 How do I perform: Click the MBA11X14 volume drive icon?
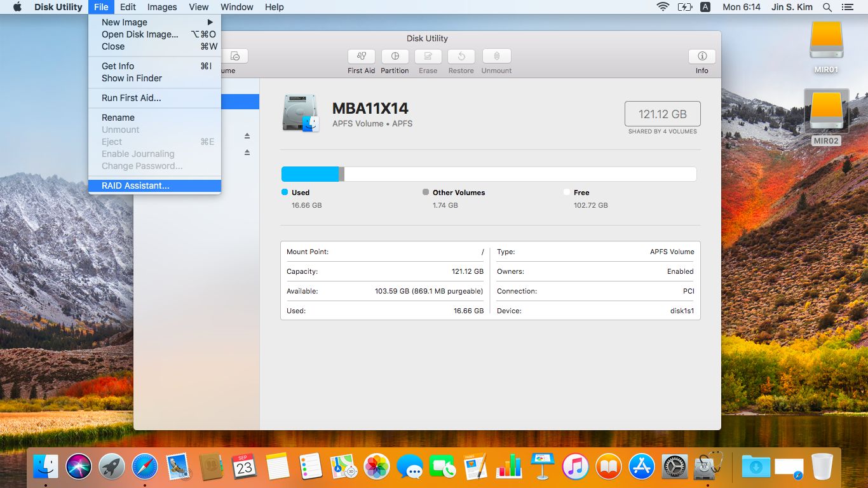click(301, 113)
